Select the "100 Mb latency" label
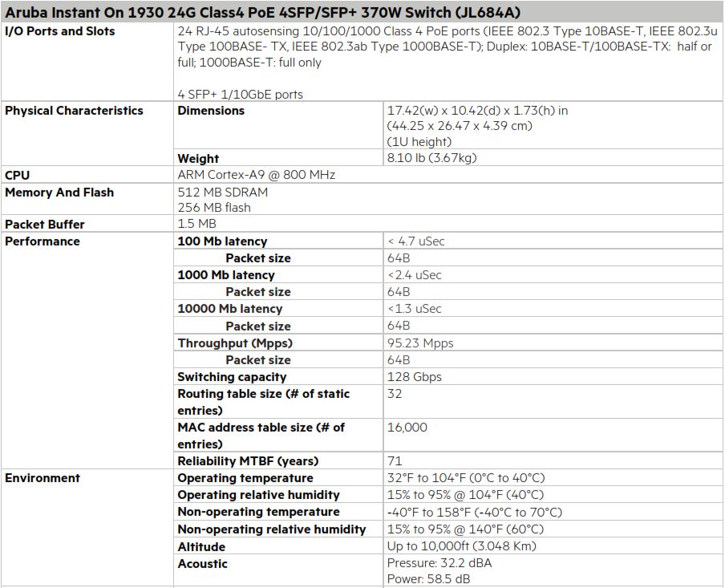Image resolution: width=725 pixels, height=588 pixels. (222, 241)
